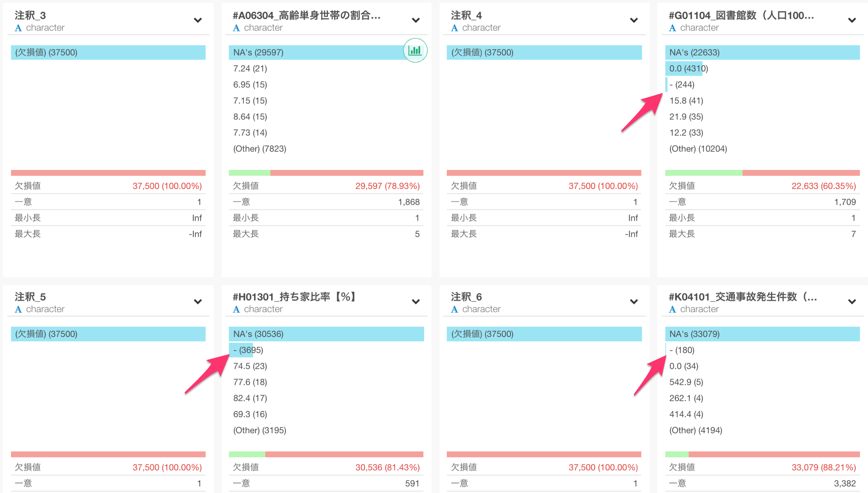
Task: Click the missing-ratio bar of #G01104 column
Action: coord(762,173)
